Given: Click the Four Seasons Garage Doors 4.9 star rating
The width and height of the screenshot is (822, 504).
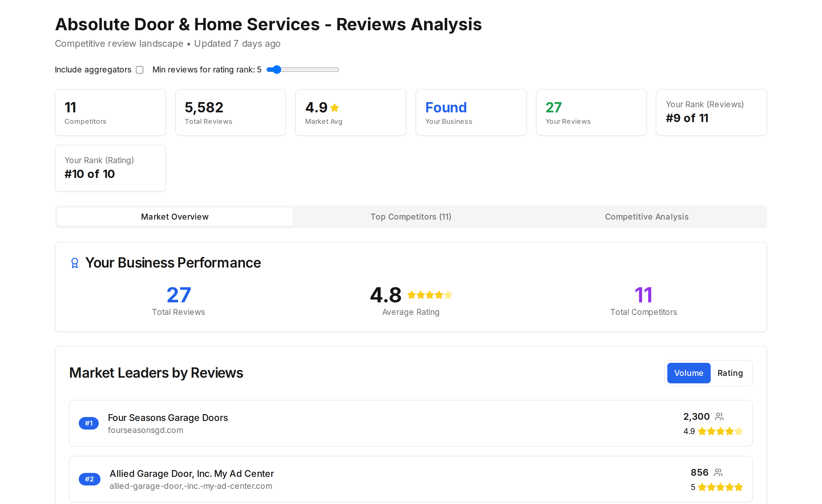Looking at the screenshot, I should (x=720, y=431).
